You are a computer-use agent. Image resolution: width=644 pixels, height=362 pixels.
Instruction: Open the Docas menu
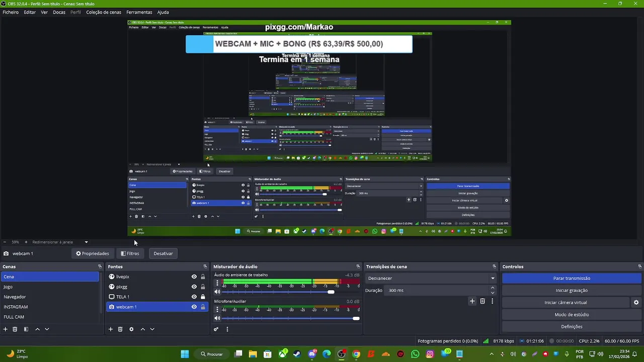[x=59, y=12]
